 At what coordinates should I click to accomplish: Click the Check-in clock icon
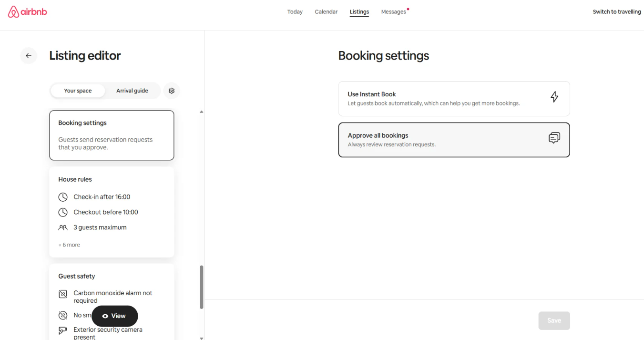click(x=63, y=197)
